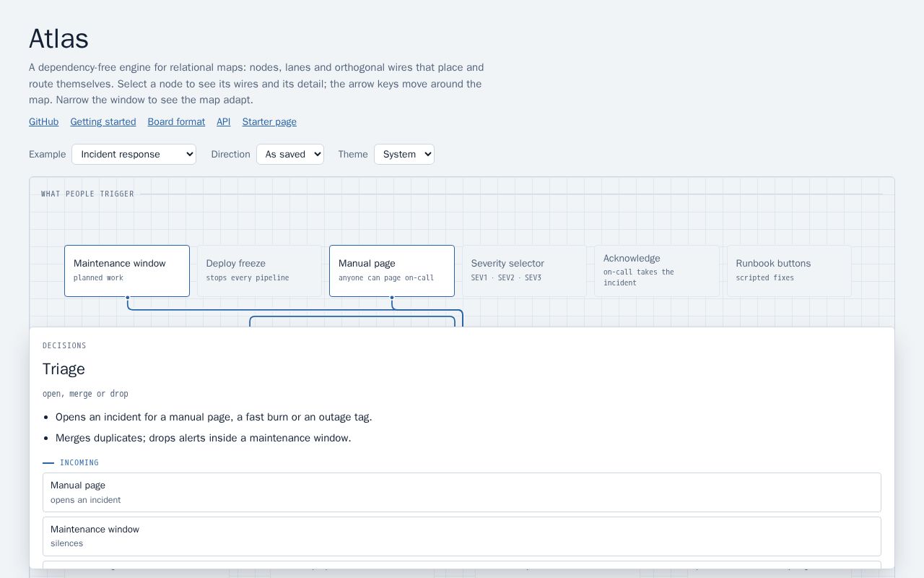Select the Manual page node in map
This screenshot has width=924, height=578.
(x=392, y=271)
